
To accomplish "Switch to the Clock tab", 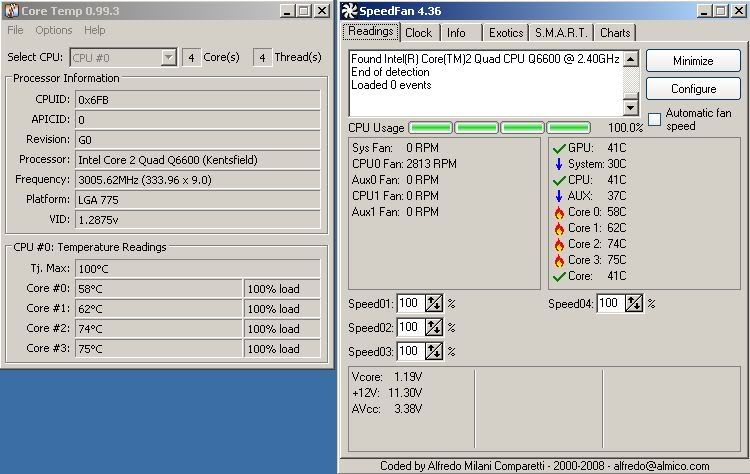I will click(418, 33).
